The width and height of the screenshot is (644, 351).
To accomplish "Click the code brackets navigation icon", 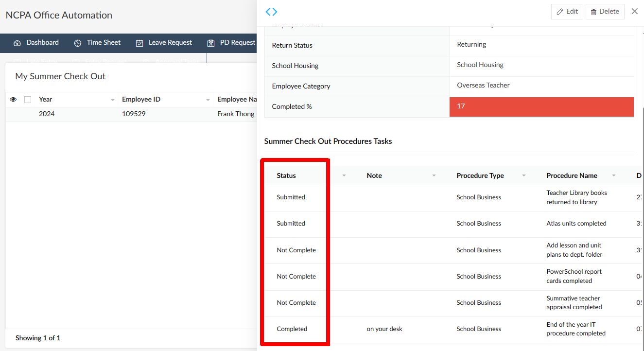I will pos(271,12).
